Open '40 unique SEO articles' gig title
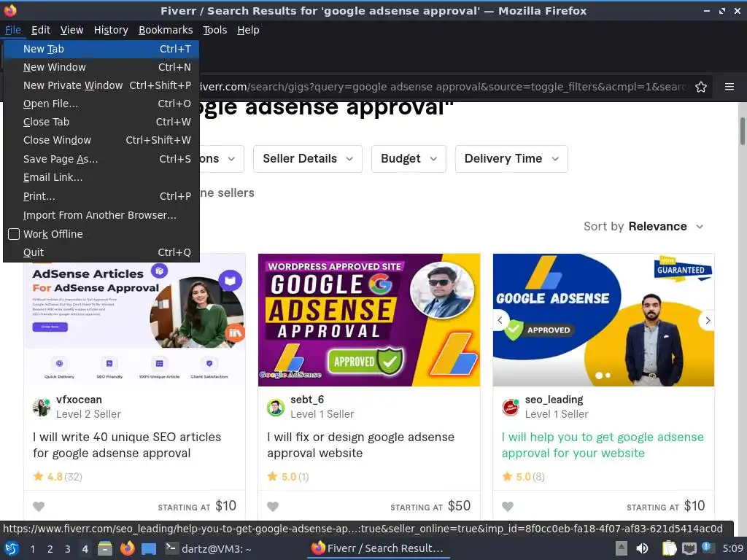Viewport: 747px width, 560px height. click(x=127, y=445)
